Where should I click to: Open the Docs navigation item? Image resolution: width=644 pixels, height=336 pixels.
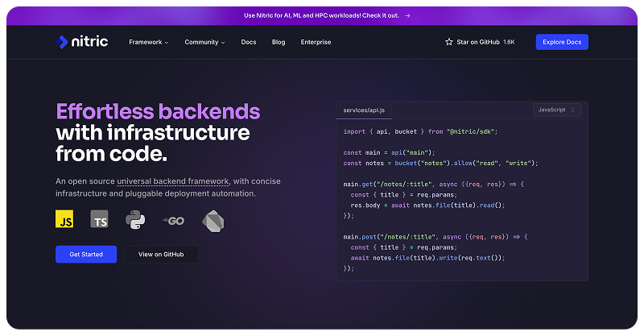click(249, 42)
